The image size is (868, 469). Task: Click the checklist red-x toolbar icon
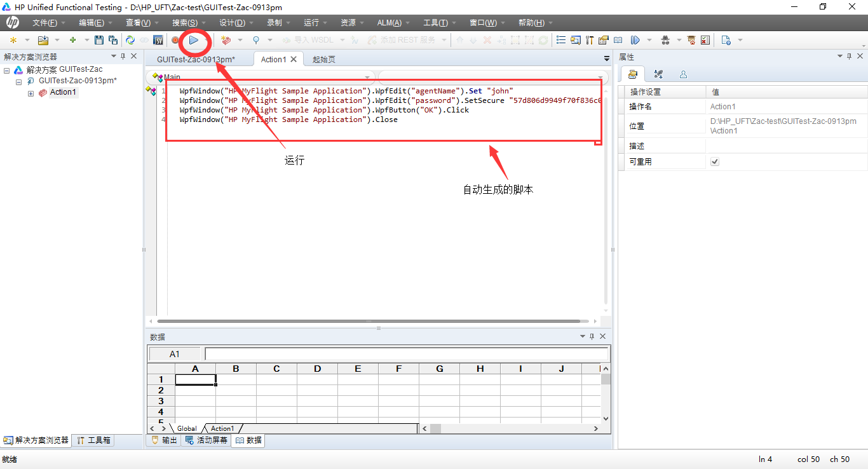(x=705, y=40)
